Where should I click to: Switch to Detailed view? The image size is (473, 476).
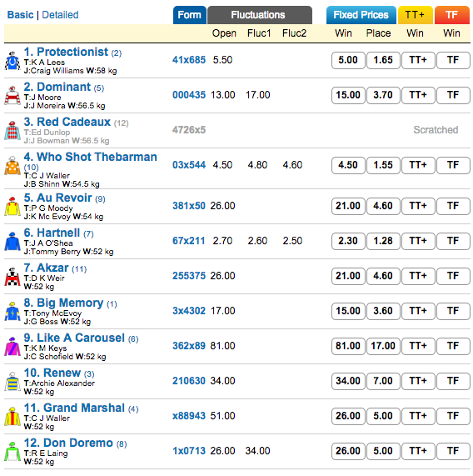(60, 15)
